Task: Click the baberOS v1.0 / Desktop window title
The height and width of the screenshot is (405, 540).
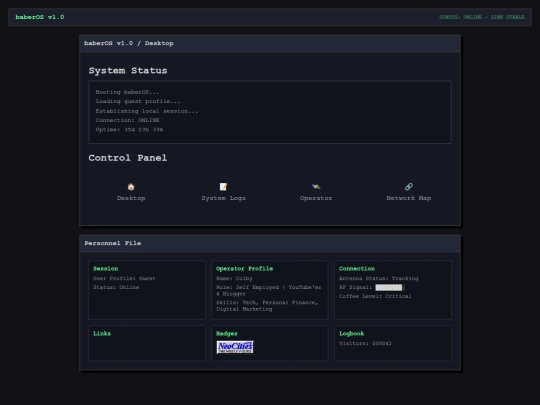Action: click(x=129, y=43)
